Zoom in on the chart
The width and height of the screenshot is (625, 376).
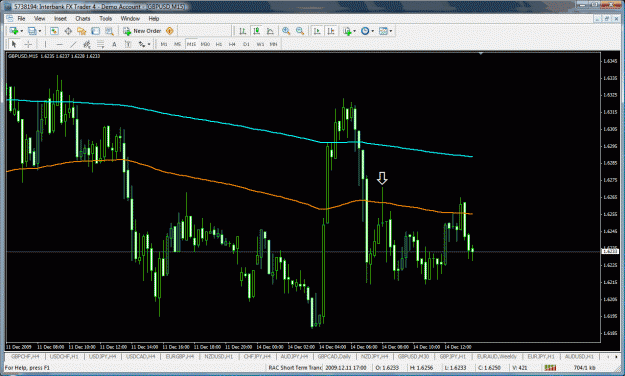tap(286, 31)
